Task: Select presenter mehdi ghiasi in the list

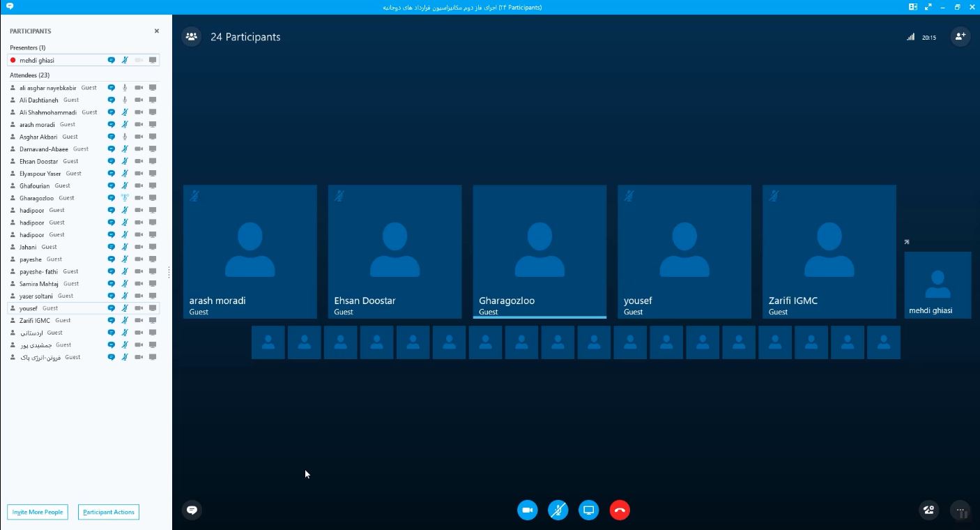Action: coord(37,61)
